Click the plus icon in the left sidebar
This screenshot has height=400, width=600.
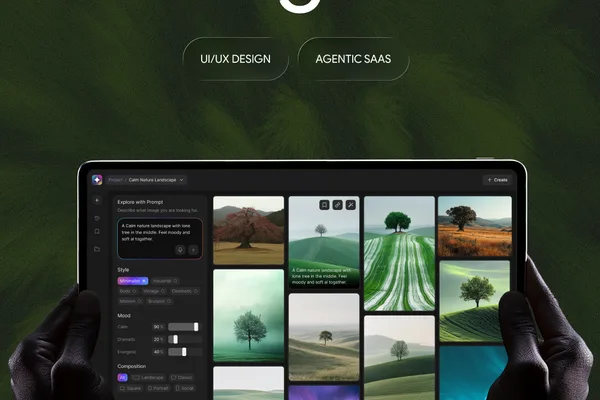pos(97,200)
